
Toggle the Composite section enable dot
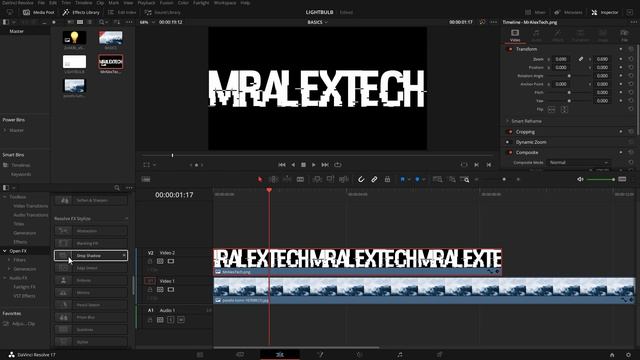510,152
